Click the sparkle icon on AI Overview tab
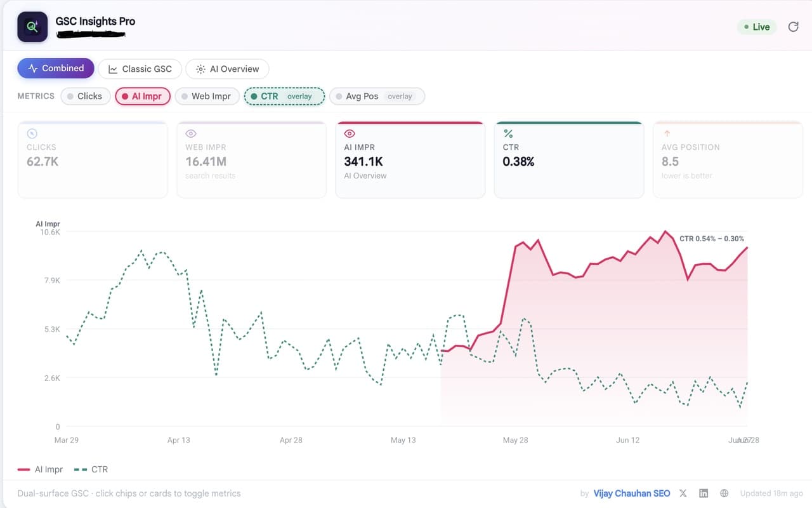 [200, 69]
